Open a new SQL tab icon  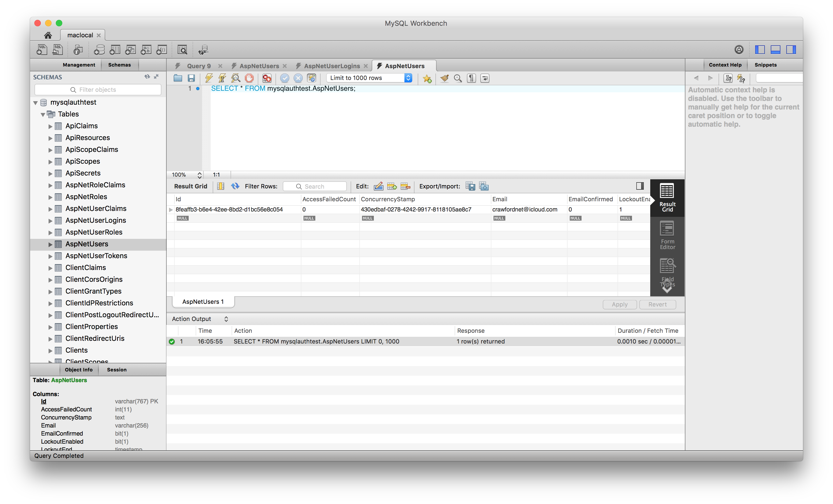click(x=42, y=50)
